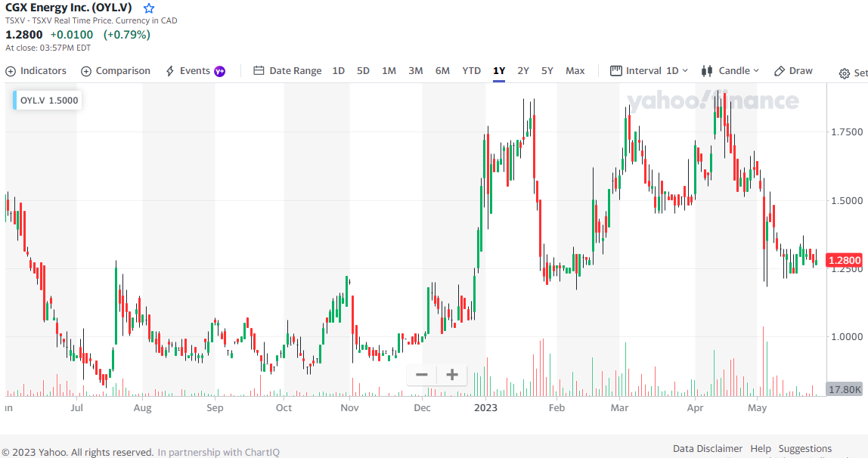Select the 1M range

pos(389,71)
